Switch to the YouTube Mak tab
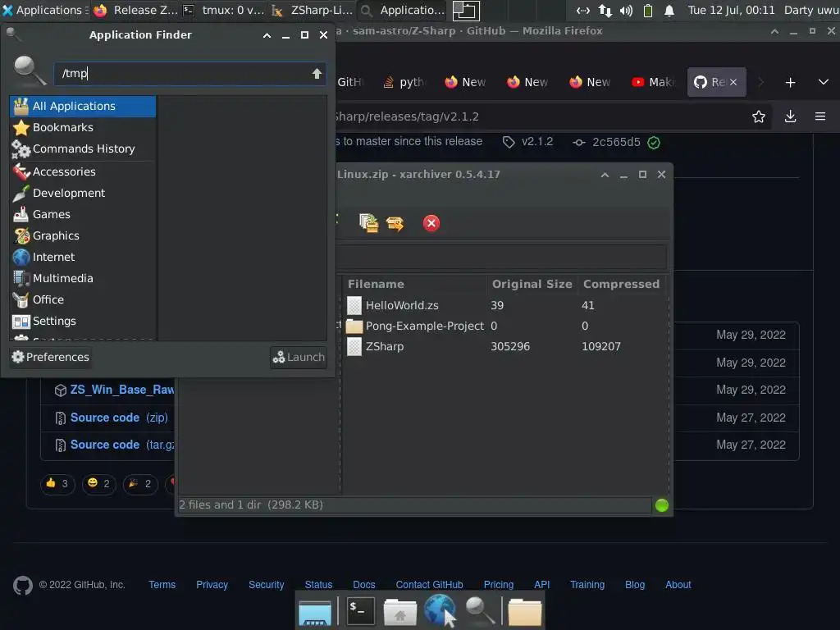 (654, 82)
